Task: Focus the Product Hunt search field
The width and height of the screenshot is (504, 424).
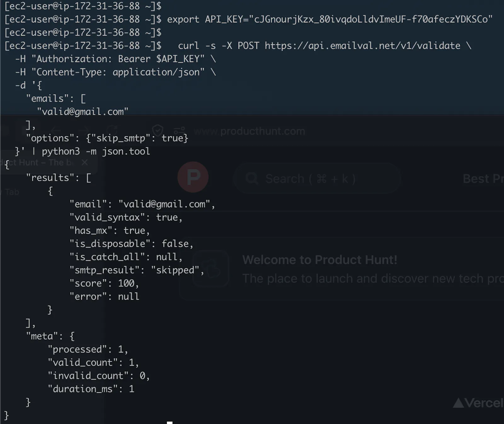Action: pyautogui.click(x=318, y=179)
